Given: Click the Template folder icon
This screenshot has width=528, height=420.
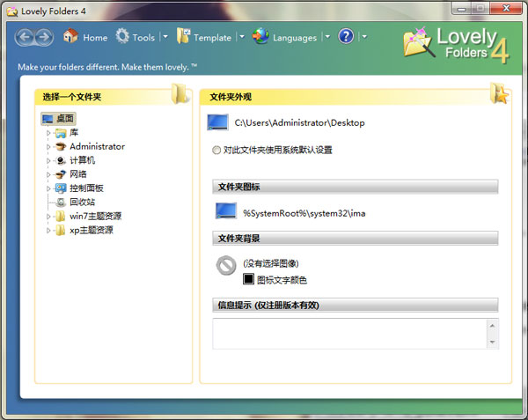Looking at the screenshot, I should 184,36.
